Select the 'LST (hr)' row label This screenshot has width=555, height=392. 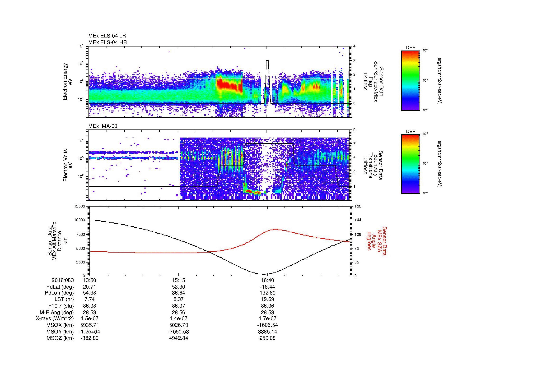pyautogui.click(x=64, y=299)
